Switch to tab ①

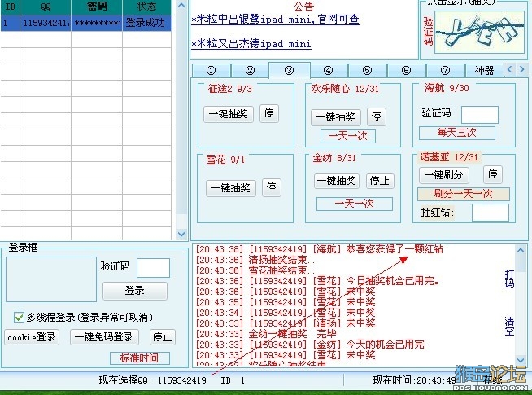211,71
